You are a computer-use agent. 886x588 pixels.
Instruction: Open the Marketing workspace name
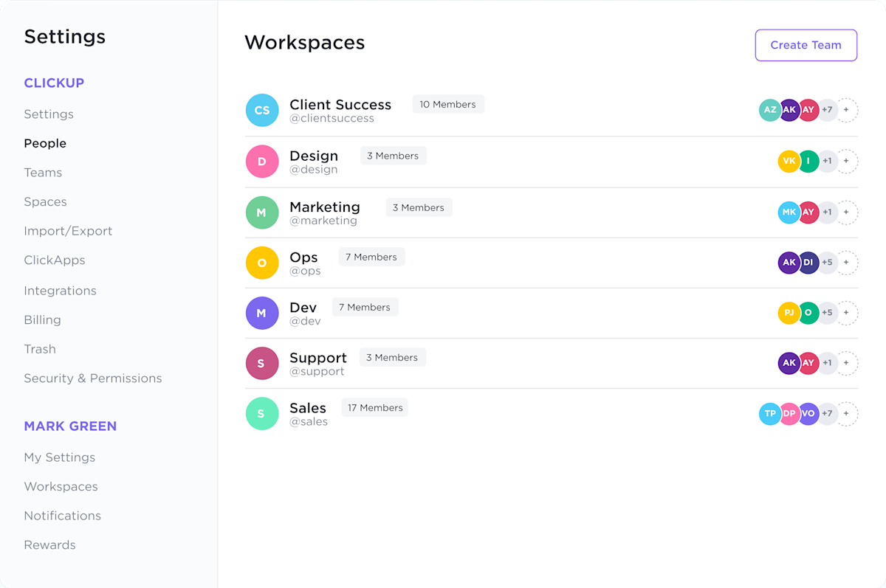coord(325,207)
